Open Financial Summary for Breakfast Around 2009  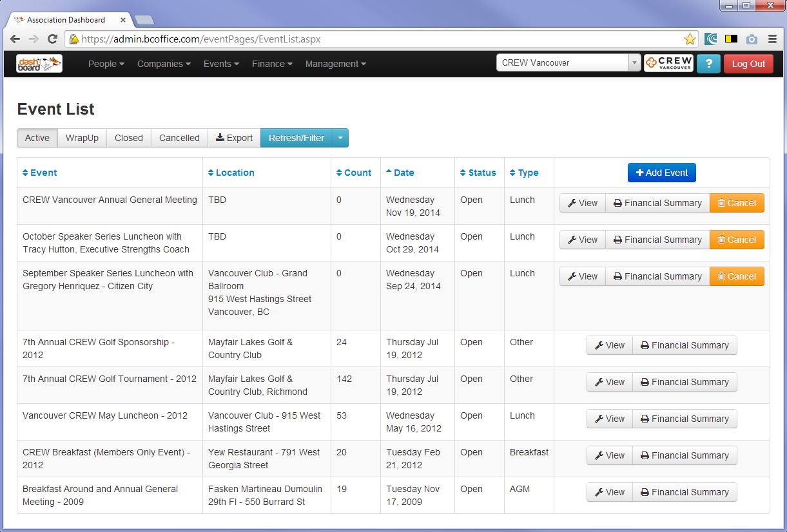click(685, 492)
